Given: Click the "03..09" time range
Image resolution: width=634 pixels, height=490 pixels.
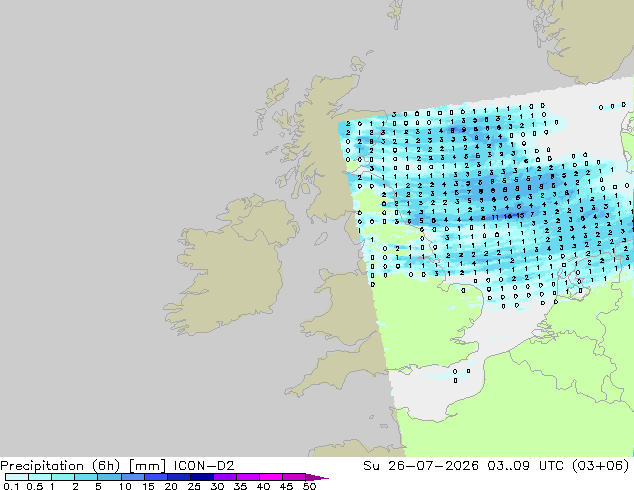Looking at the screenshot, I should (508, 466).
